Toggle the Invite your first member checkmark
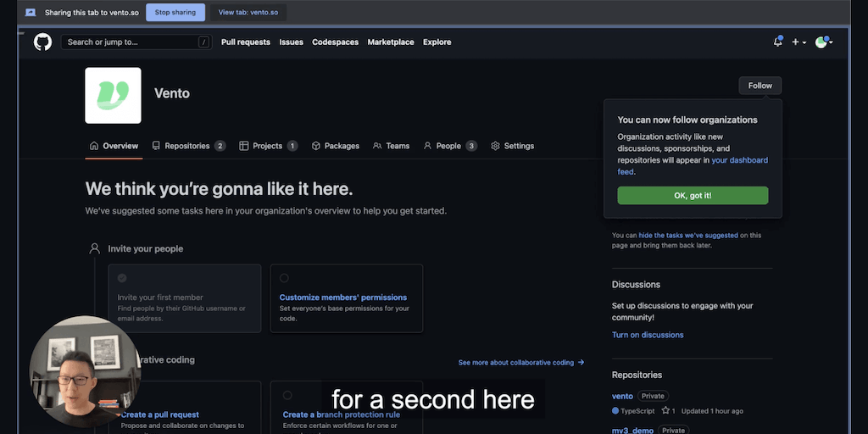 (122, 278)
